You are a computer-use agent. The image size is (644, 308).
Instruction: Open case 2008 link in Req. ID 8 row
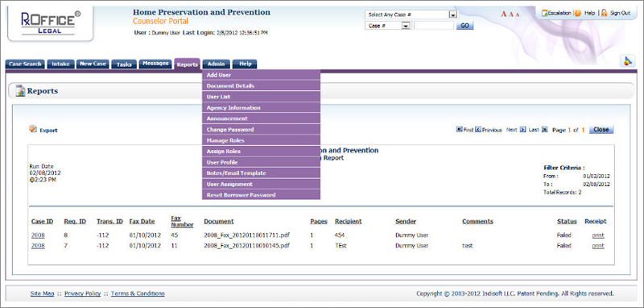[38, 235]
